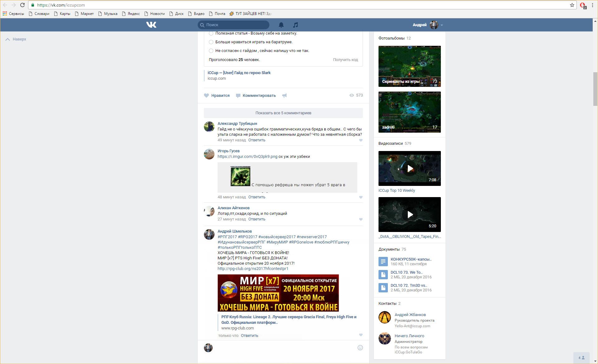
Task: Play the iCCup Top 10 Weekly video
Action: [409, 168]
